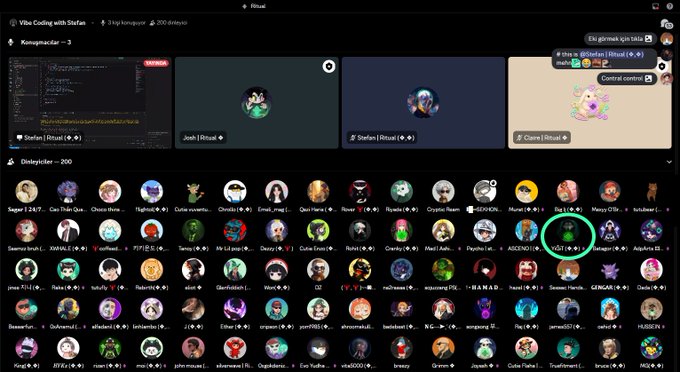Click the help question mark icon
Screen dimensions: 680x372
pos(670,6)
